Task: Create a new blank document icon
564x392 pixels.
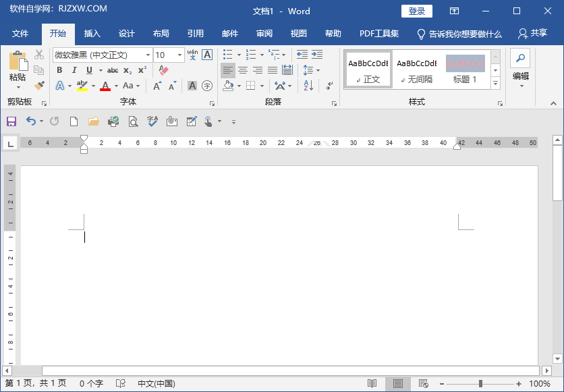Action: pos(74,121)
